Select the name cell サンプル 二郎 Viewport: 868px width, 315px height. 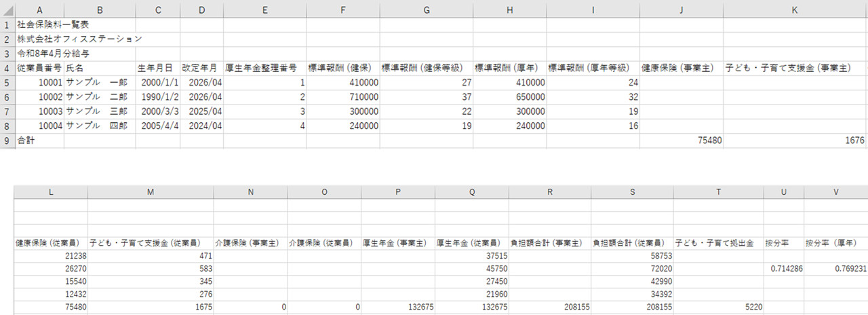pos(100,97)
